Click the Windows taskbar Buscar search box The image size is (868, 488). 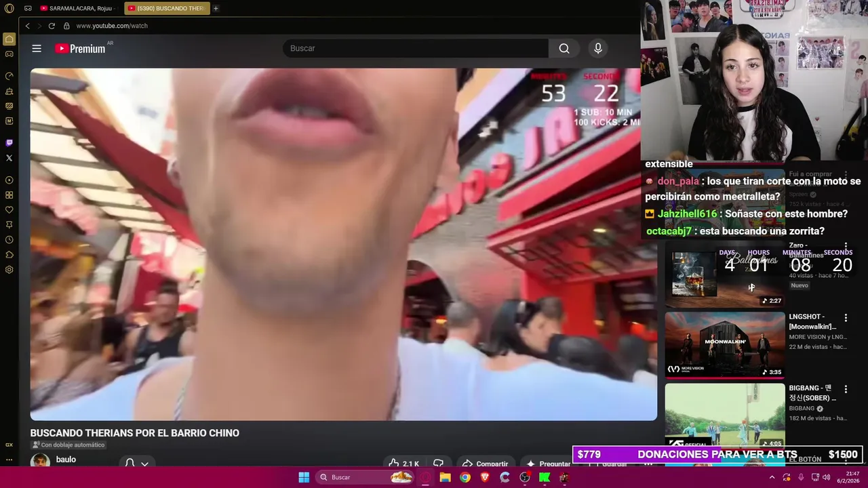tap(366, 477)
